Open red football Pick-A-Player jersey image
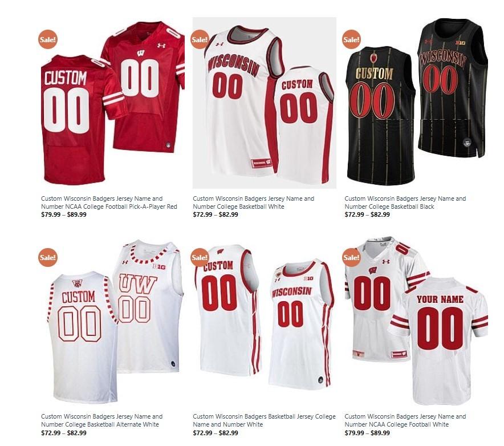504x446 pixels. coord(113,103)
